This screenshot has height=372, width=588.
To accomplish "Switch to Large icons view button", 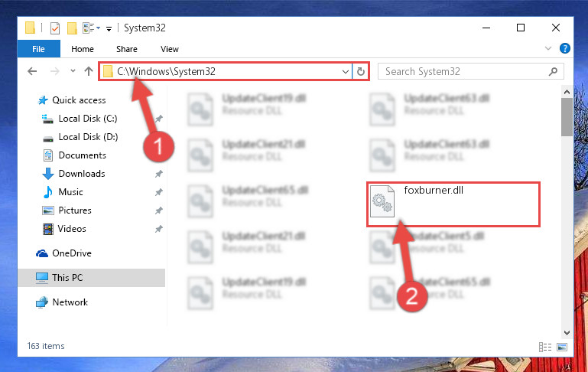I will coord(562,347).
